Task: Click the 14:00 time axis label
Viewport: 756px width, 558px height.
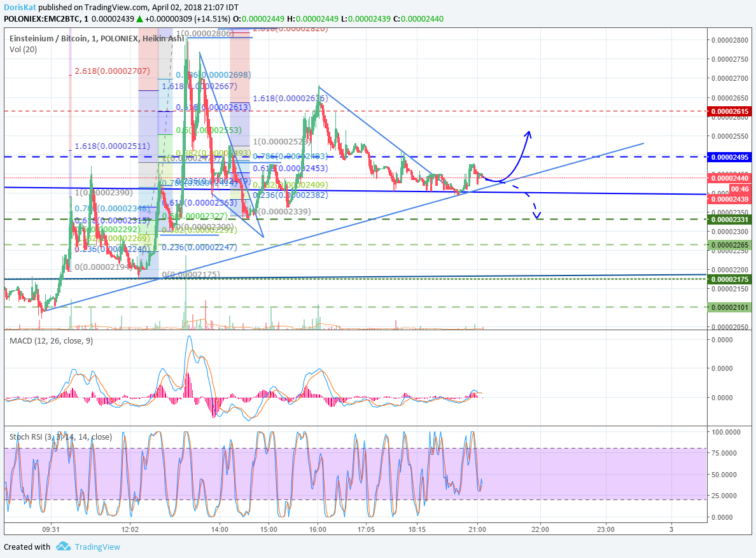Action: (220, 529)
